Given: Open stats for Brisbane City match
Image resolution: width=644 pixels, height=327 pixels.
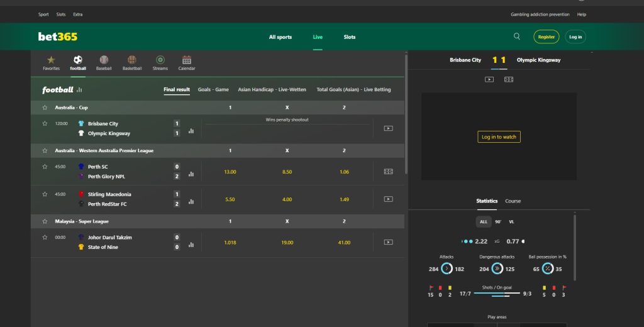Looking at the screenshot, I should pyautogui.click(x=191, y=131).
